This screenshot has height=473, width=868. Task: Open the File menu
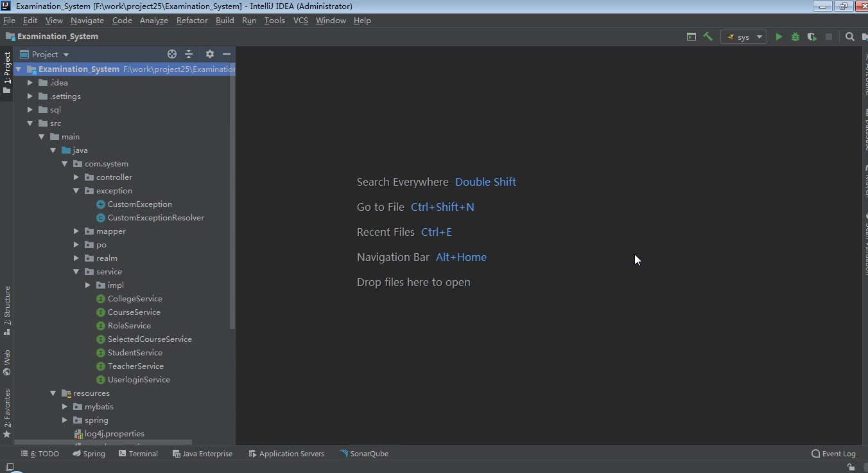(9, 21)
